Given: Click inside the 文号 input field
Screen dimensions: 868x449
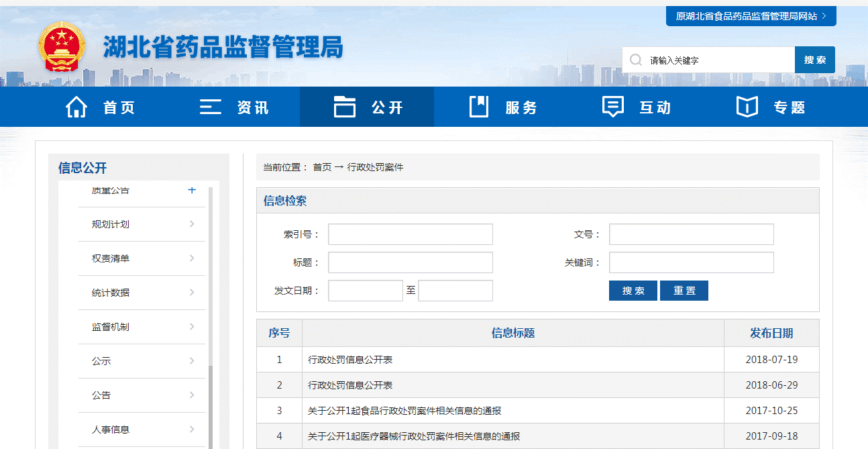Looking at the screenshot, I should 690,234.
